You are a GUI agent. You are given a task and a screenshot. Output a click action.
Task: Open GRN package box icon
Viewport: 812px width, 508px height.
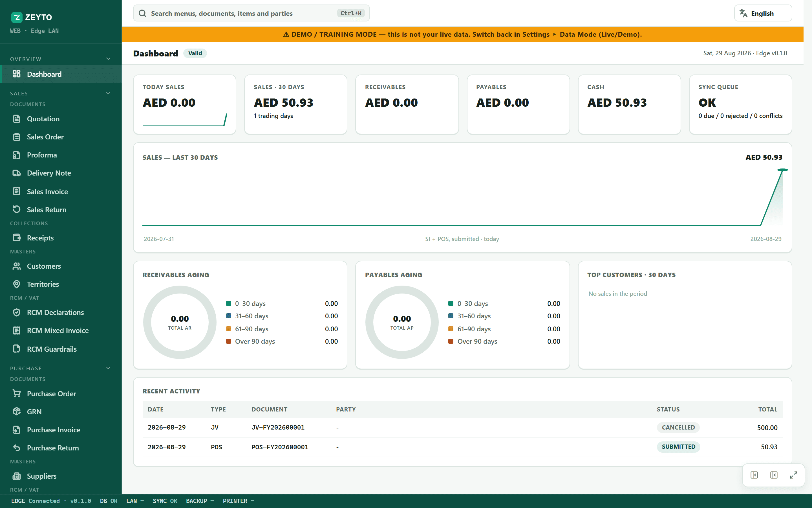point(16,411)
